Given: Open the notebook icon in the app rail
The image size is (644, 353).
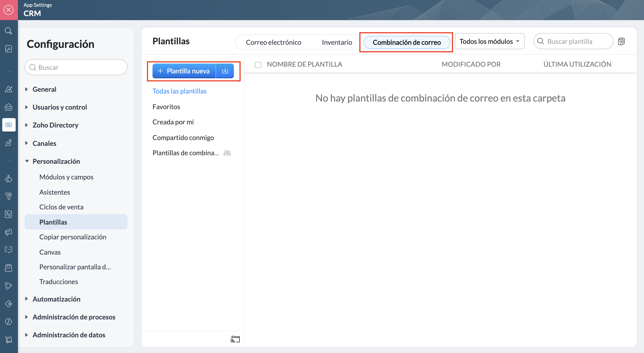Looking at the screenshot, I should pos(8,49).
